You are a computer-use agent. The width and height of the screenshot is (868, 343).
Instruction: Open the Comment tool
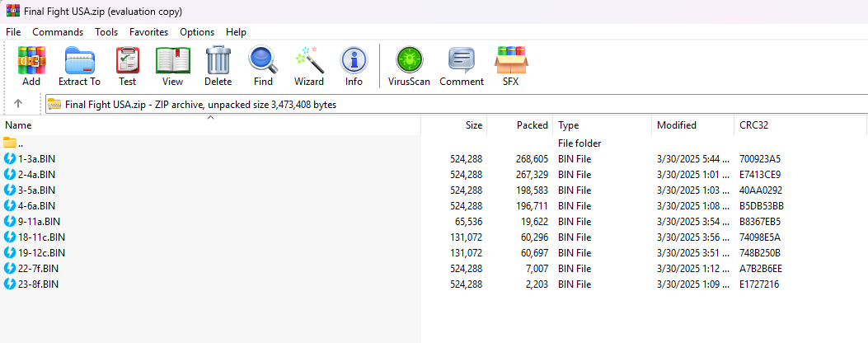(x=462, y=67)
